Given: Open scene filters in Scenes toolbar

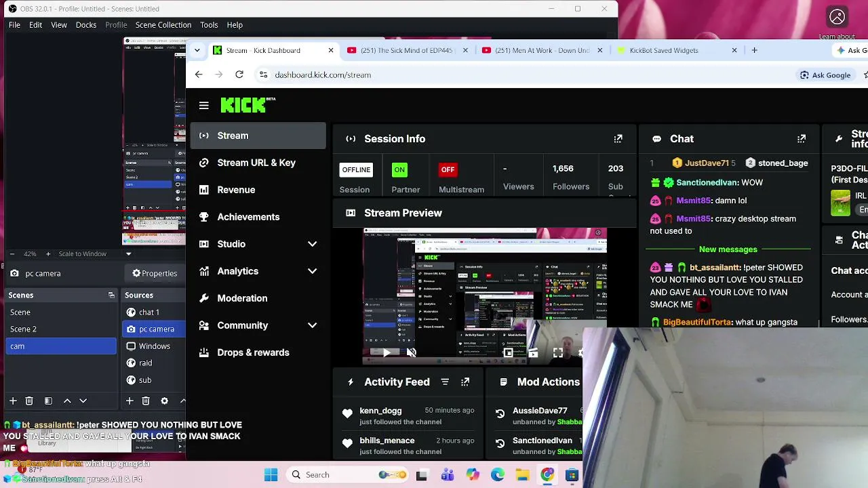Looking at the screenshot, I should point(48,401).
